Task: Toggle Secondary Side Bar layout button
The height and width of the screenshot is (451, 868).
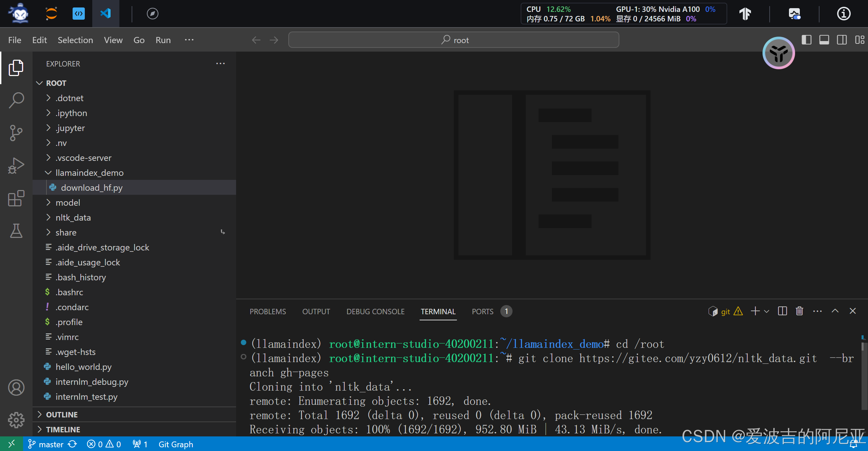Action: pyautogui.click(x=842, y=40)
